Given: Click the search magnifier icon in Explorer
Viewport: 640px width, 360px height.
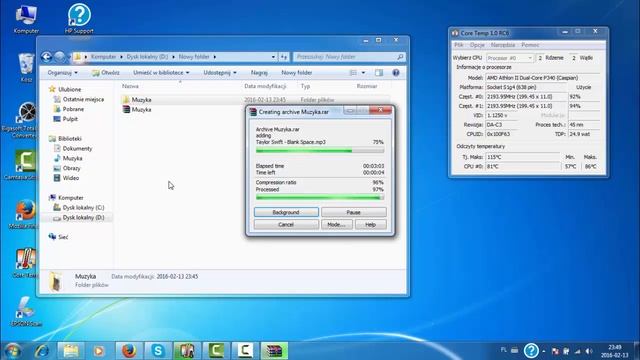Looking at the screenshot, I should pos(400,57).
